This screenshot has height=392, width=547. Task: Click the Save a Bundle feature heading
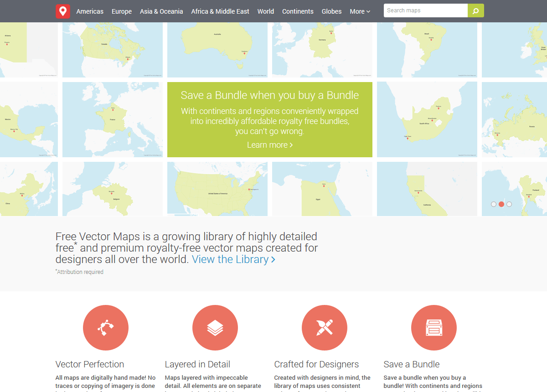412,364
